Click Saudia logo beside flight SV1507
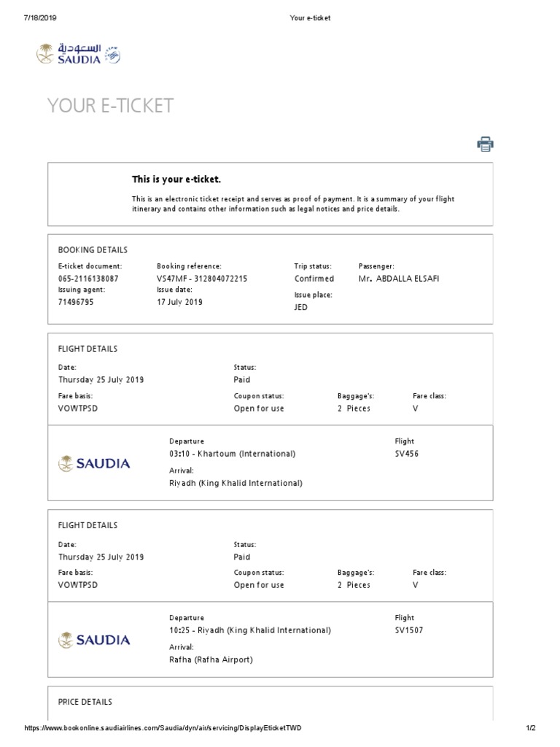Screen dimensions: 560x747 (94, 640)
